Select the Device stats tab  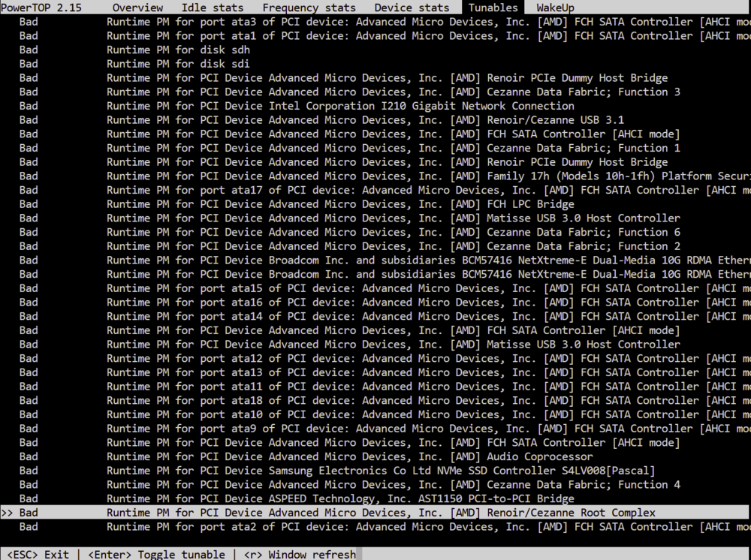coord(412,8)
